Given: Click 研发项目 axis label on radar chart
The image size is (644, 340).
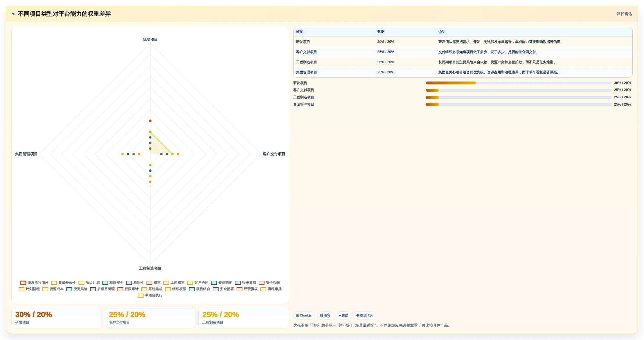Looking at the screenshot, I should tap(150, 39).
